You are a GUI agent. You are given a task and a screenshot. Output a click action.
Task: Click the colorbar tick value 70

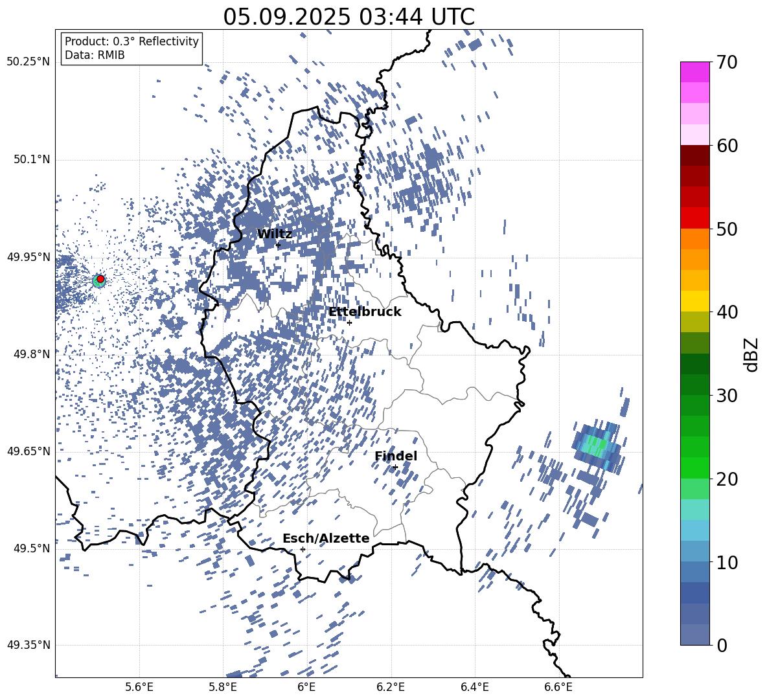point(727,62)
